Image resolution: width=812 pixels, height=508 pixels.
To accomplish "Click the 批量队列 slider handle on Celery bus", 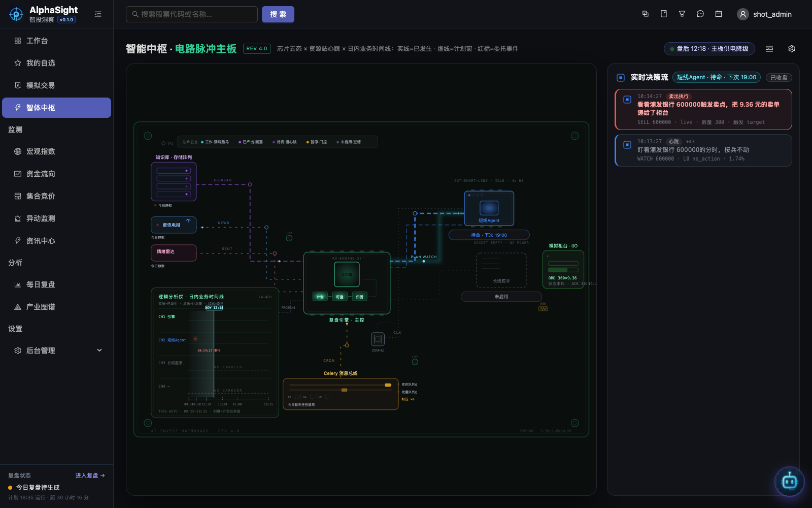I will pos(344,390).
